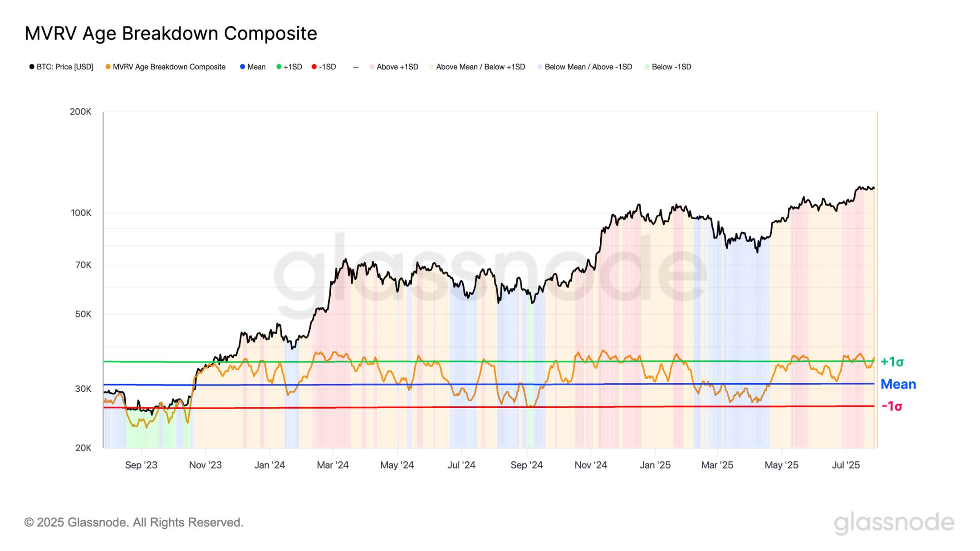
Task: Click the blue Mean label beside the chart
Action: pos(898,384)
